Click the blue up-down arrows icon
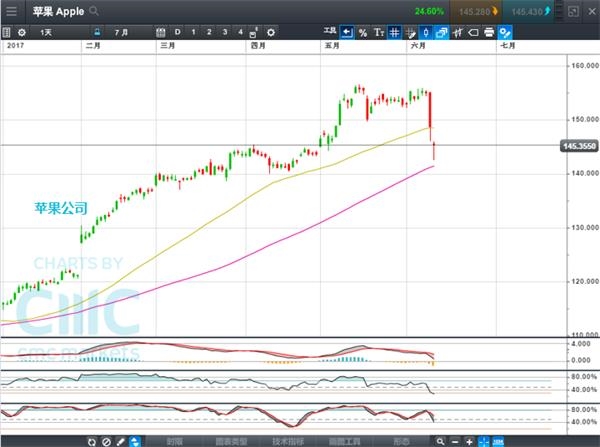This screenshot has height=447, width=600. tap(135, 442)
